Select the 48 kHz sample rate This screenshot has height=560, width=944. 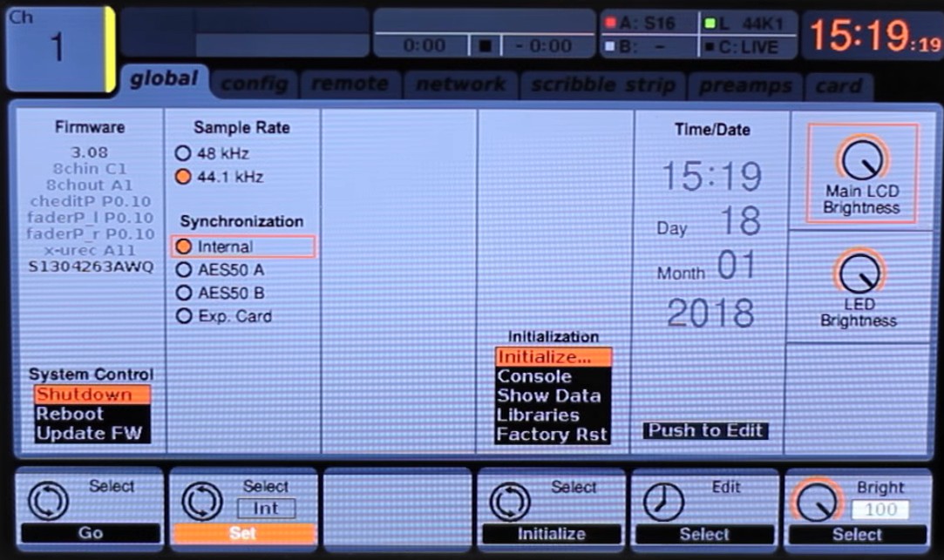(x=184, y=153)
